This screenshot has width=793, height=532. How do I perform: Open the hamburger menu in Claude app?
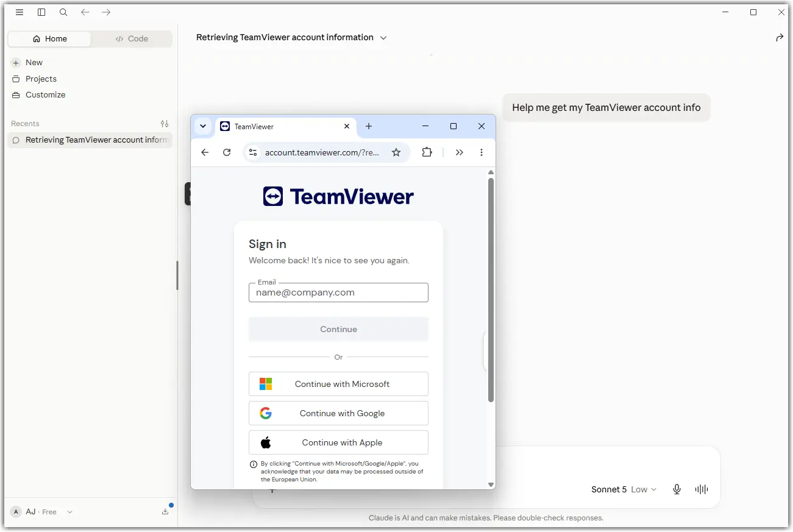pos(20,12)
